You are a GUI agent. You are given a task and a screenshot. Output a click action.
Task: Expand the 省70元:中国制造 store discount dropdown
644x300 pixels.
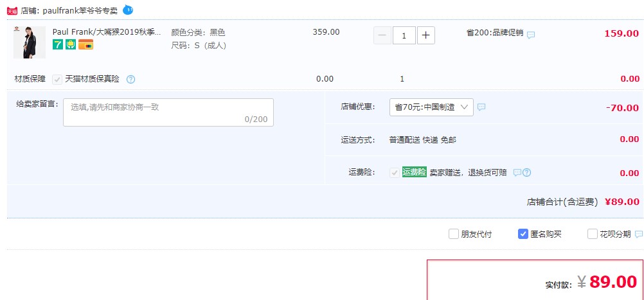pyautogui.click(x=431, y=107)
